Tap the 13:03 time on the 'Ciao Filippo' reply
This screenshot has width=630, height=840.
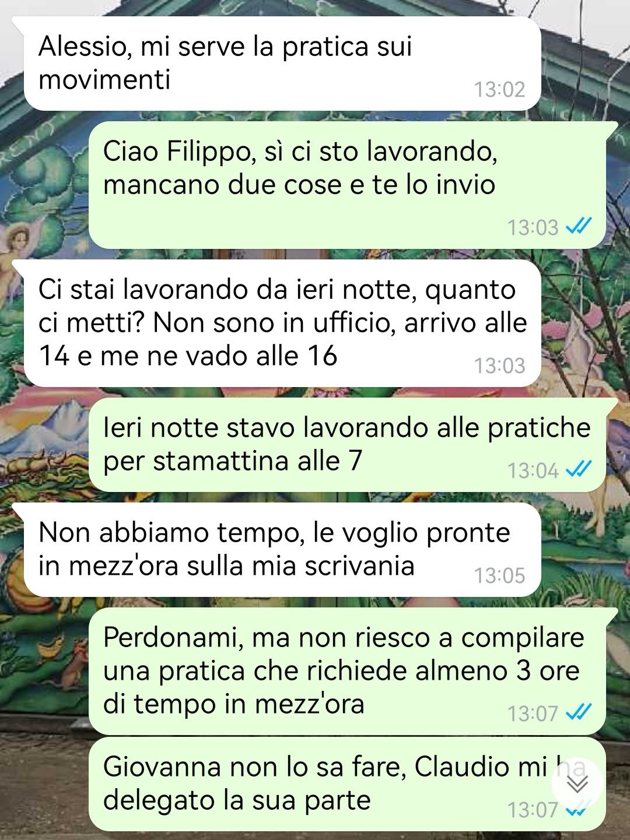533,227
